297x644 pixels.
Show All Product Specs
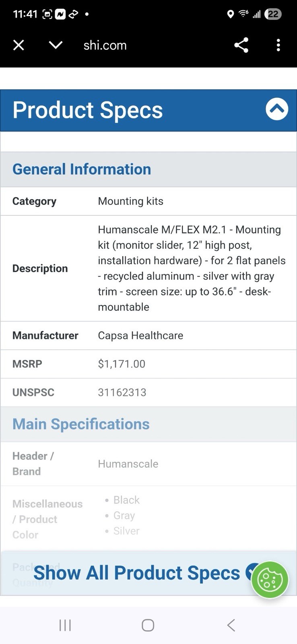coord(136,573)
